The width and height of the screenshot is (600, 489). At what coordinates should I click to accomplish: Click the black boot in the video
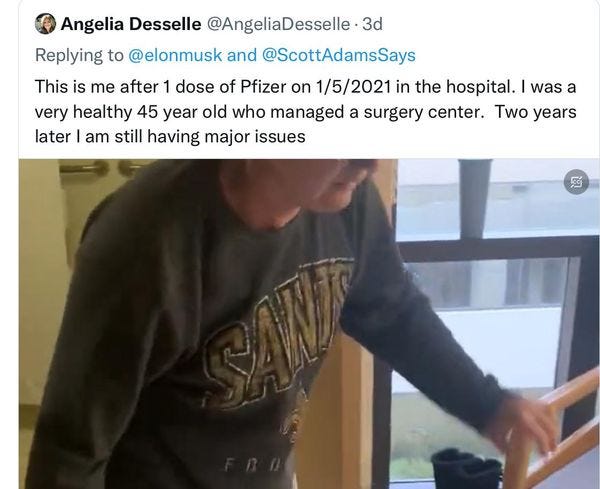click(467, 467)
